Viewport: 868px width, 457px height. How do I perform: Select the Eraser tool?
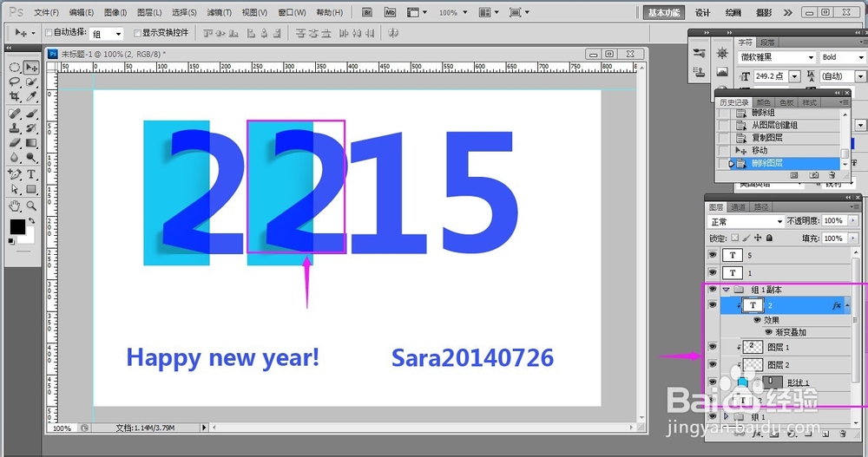coord(15,143)
